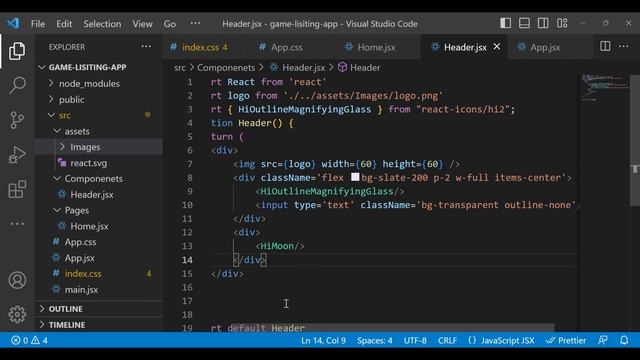
Task: Open editor More Actions ellipsis
Action: coord(624,47)
